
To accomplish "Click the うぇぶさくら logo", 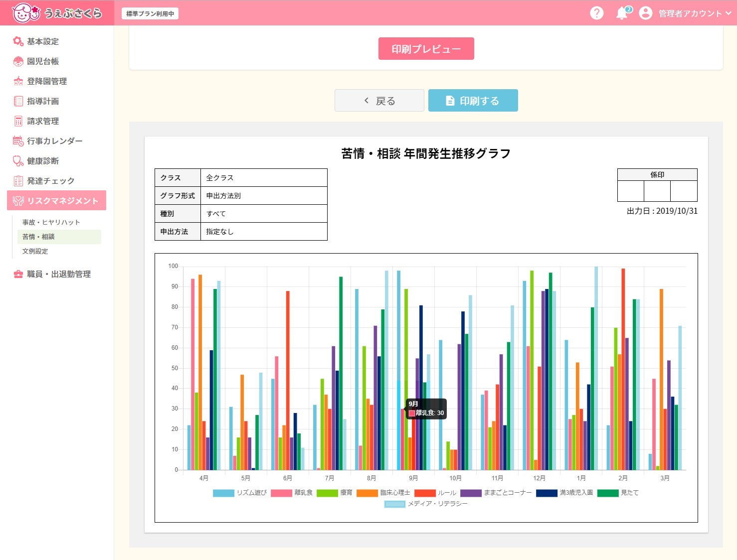I will click(56, 13).
